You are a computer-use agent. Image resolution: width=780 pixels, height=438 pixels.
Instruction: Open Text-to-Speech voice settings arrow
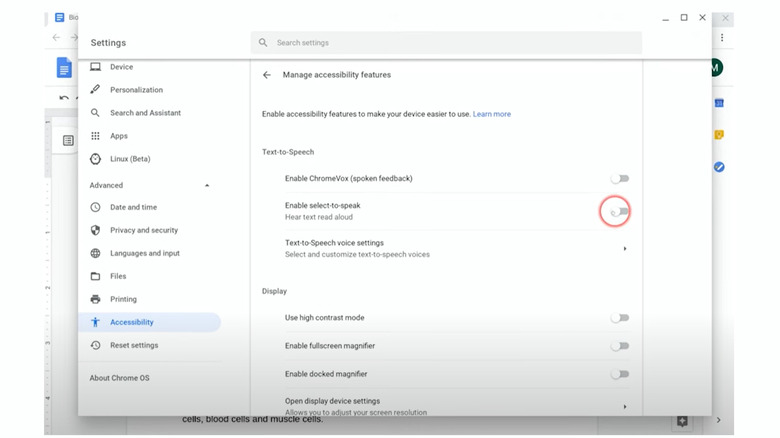click(625, 248)
